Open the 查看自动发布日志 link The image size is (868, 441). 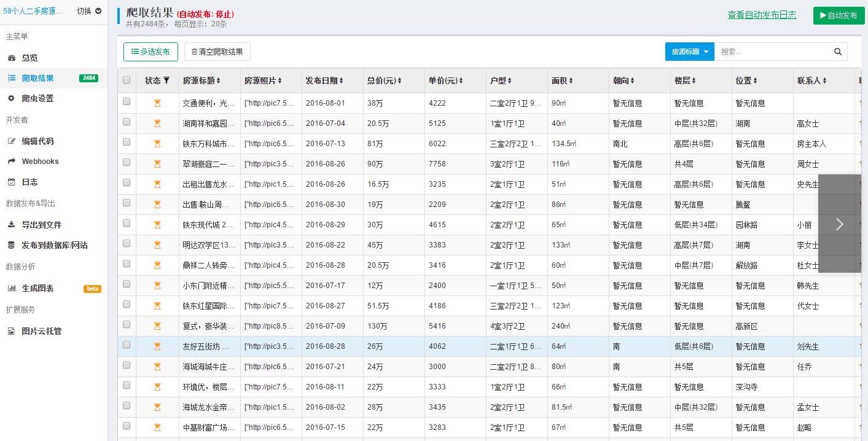[762, 15]
